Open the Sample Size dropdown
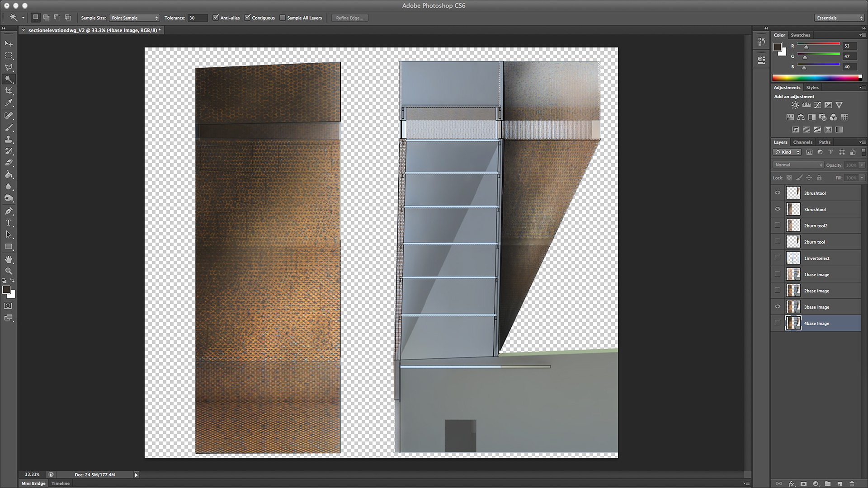 click(x=134, y=18)
